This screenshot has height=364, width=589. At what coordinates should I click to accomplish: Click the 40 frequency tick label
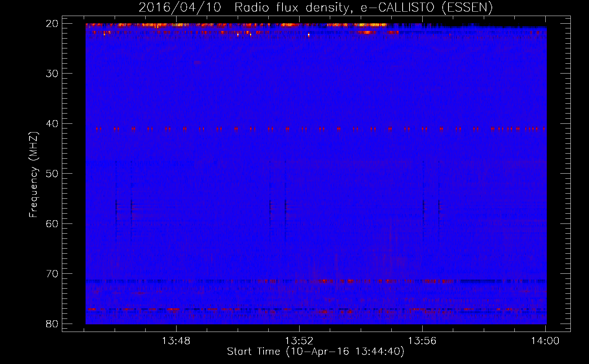coord(52,124)
